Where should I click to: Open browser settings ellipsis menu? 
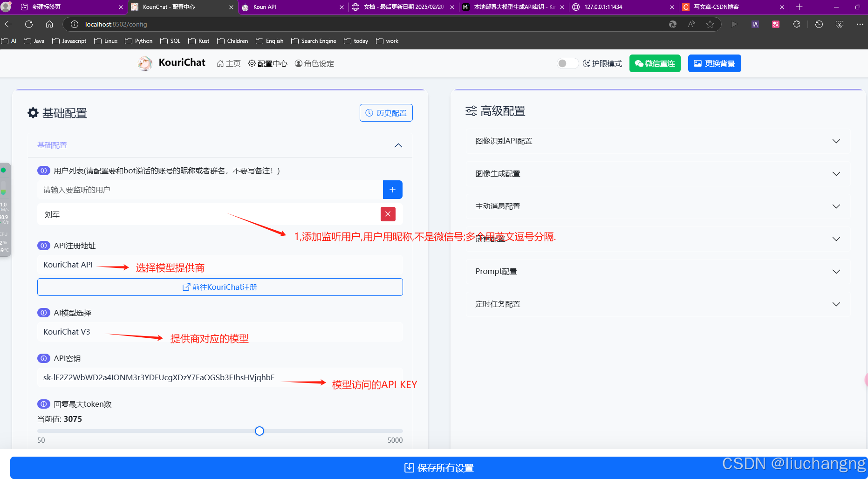860,24
